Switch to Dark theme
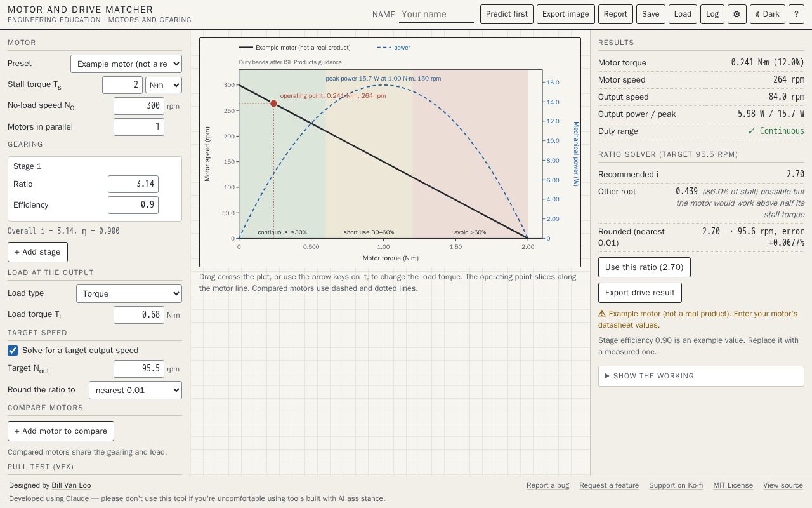Viewport: 812px width, 508px height. [768, 14]
